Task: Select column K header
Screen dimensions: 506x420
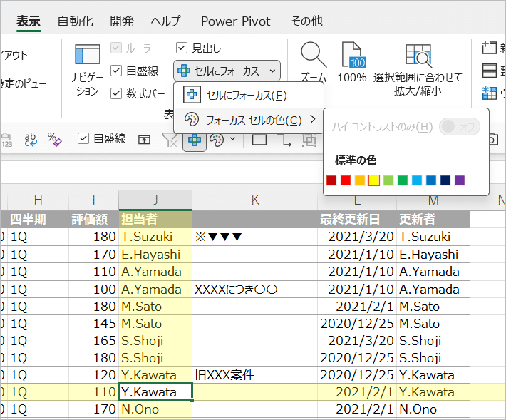Action: [255, 200]
